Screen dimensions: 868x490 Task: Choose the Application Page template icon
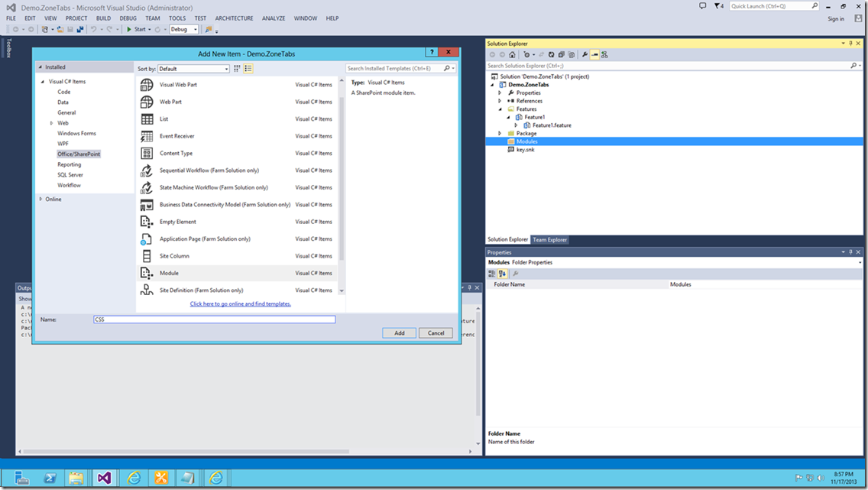(147, 239)
